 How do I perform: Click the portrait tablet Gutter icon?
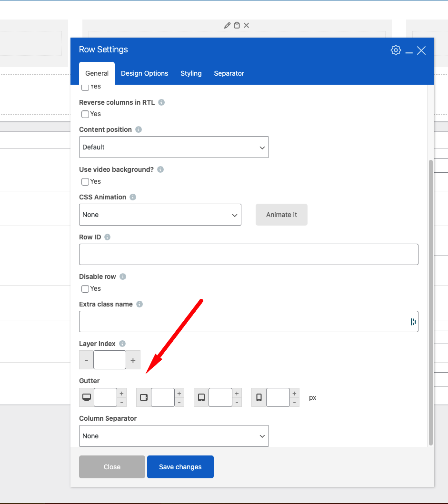(201, 397)
